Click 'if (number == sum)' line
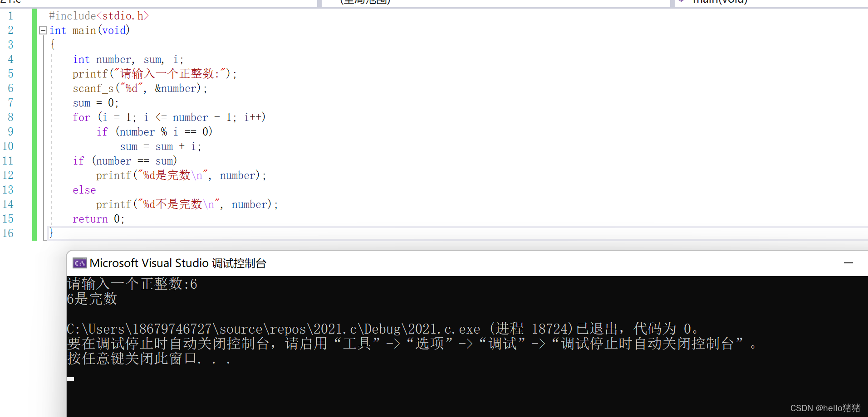868x417 pixels. (x=125, y=161)
